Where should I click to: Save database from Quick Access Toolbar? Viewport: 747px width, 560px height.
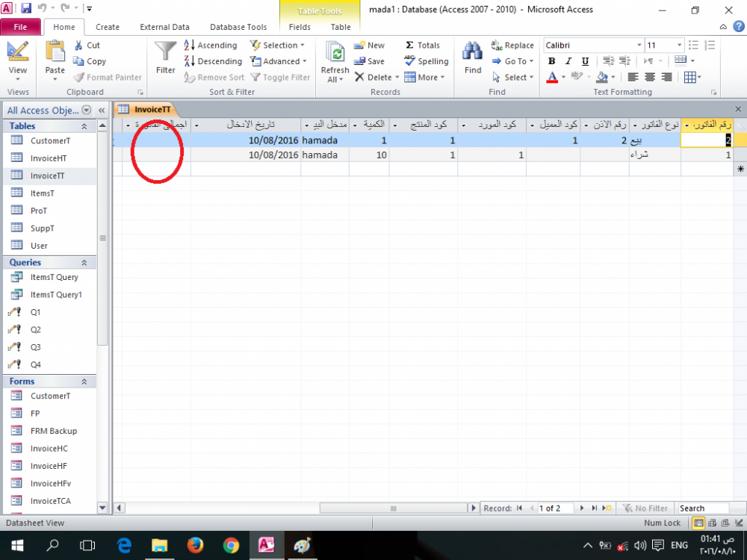(26, 8)
